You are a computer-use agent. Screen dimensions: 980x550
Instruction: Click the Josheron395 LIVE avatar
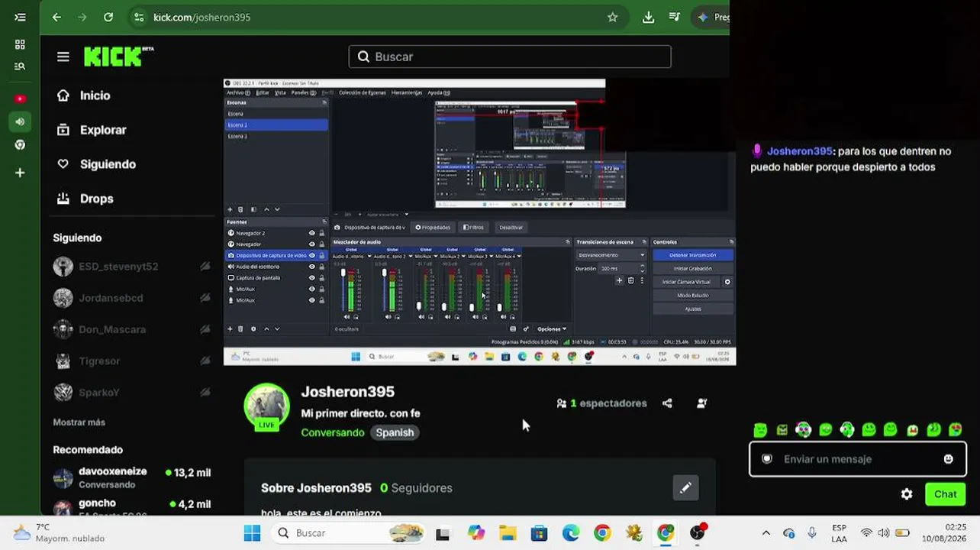[x=266, y=407]
